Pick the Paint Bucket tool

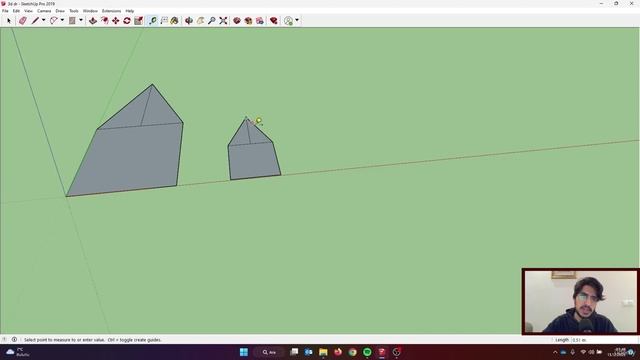(x=174, y=20)
